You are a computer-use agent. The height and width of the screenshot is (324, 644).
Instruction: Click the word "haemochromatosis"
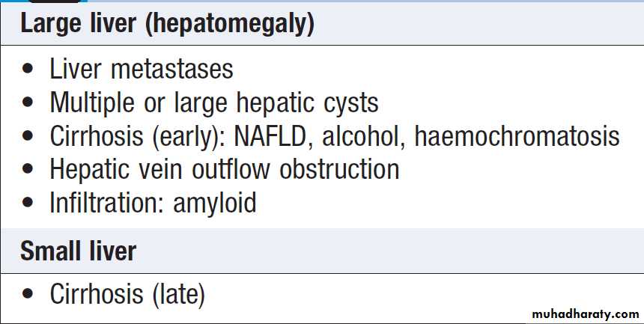(517, 136)
